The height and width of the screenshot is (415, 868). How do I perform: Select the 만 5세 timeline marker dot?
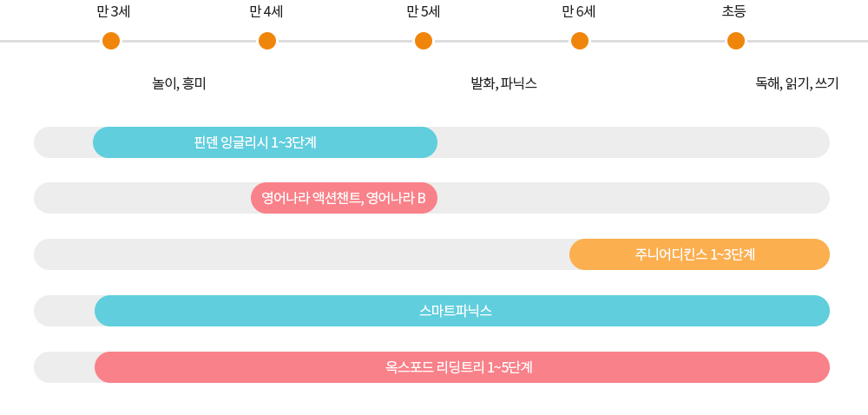coord(424,41)
